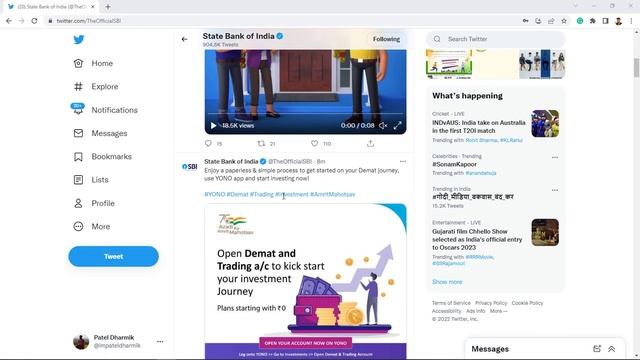Compose a new message in Messages drawer

pyautogui.click(x=597, y=349)
